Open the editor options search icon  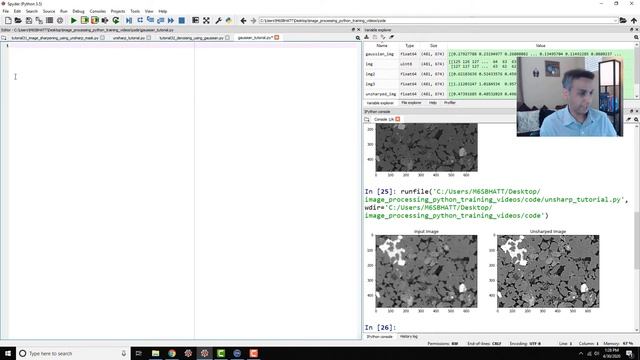coord(358,38)
